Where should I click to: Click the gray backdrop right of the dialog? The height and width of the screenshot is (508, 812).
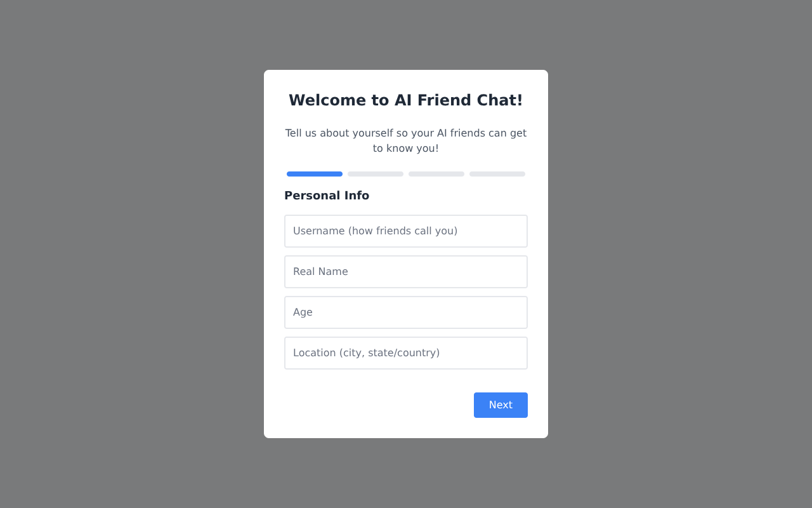[x=680, y=254]
